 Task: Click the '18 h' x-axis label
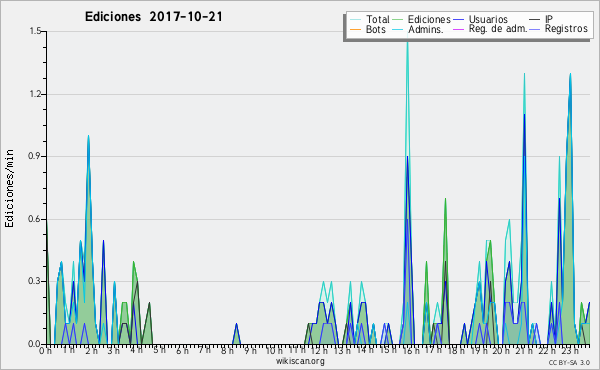click(x=456, y=350)
